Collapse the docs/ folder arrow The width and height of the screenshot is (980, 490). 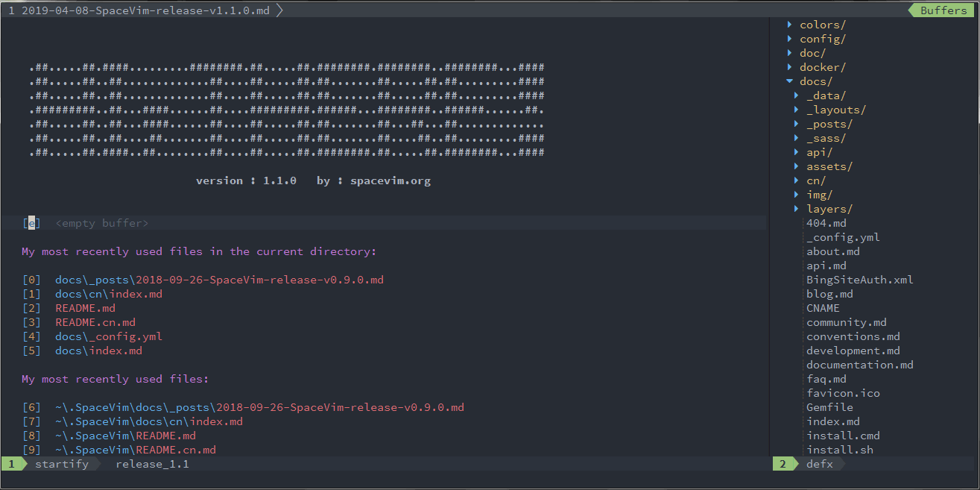(x=790, y=81)
